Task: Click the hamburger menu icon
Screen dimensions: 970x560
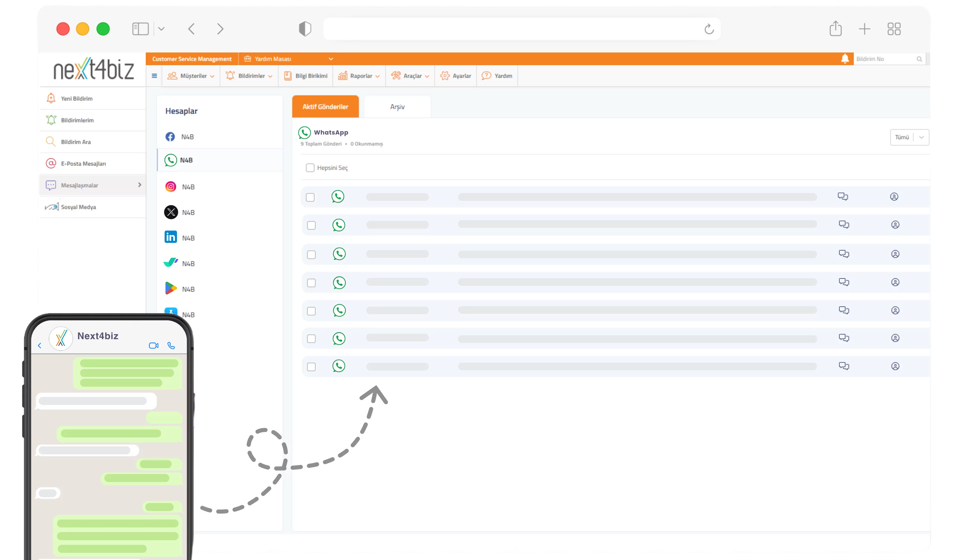Action: 154,76
